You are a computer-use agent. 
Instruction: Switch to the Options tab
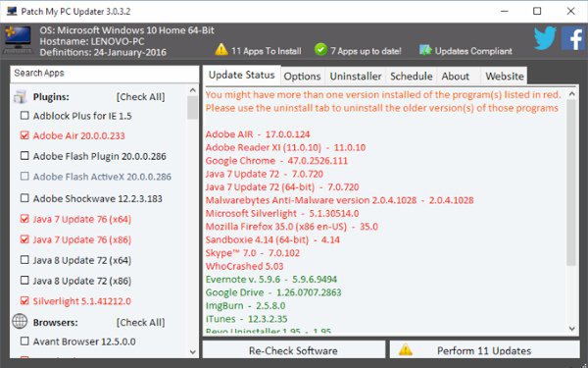point(302,77)
